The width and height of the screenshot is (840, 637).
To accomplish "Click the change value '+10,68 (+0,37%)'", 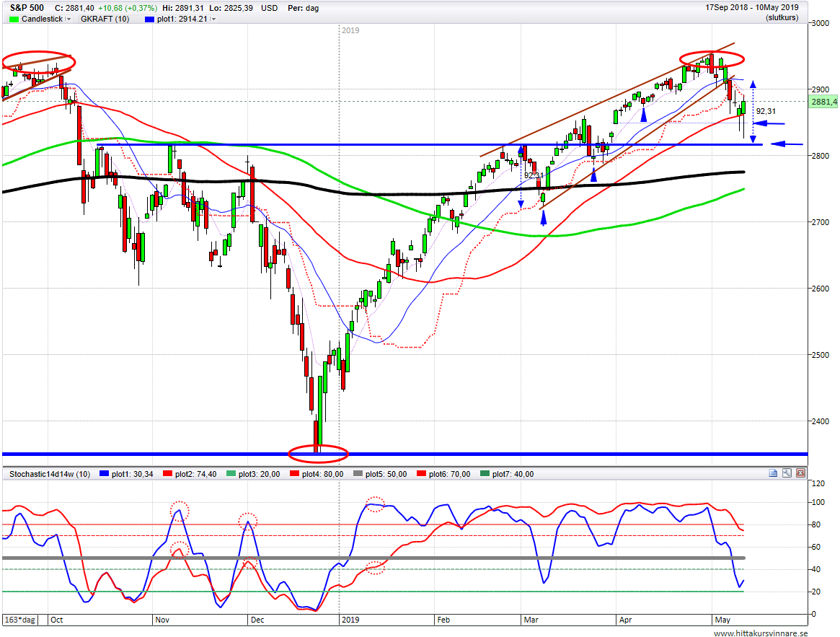I will [128, 8].
